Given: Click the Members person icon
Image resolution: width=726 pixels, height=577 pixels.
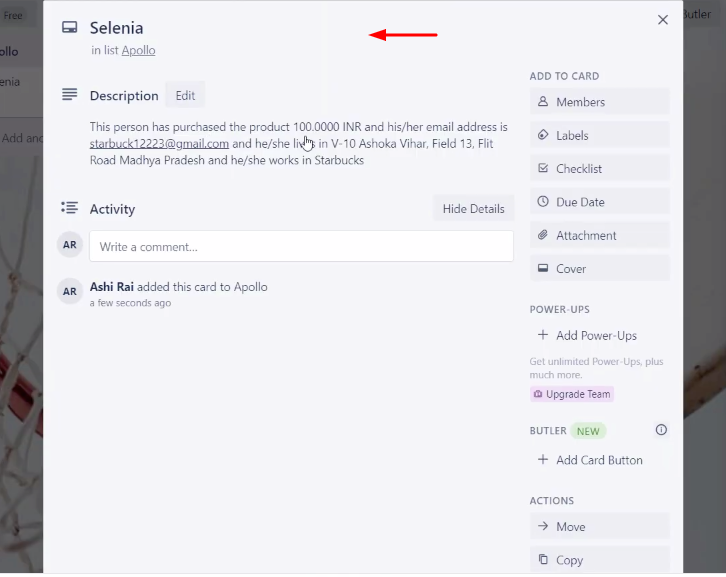Looking at the screenshot, I should (543, 101).
